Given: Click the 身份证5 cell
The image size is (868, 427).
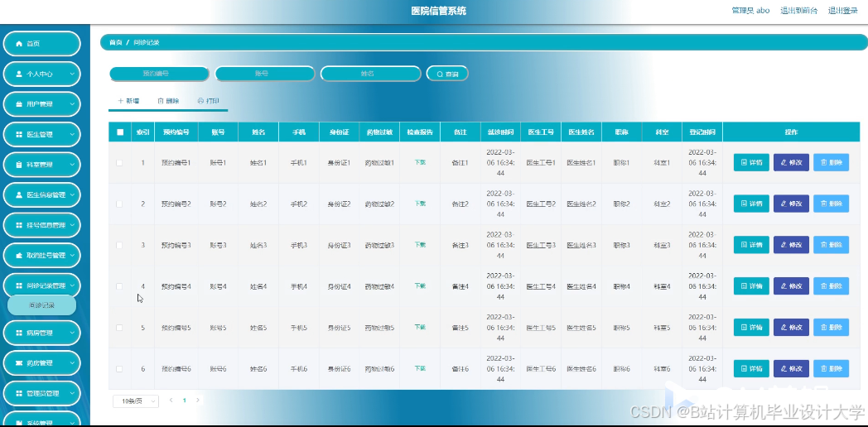Looking at the screenshot, I should coord(339,328).
